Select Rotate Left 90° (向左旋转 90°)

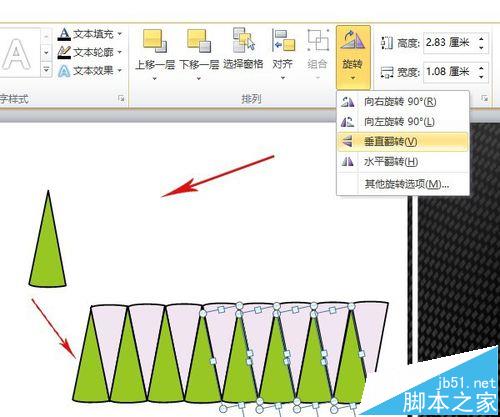403,122
